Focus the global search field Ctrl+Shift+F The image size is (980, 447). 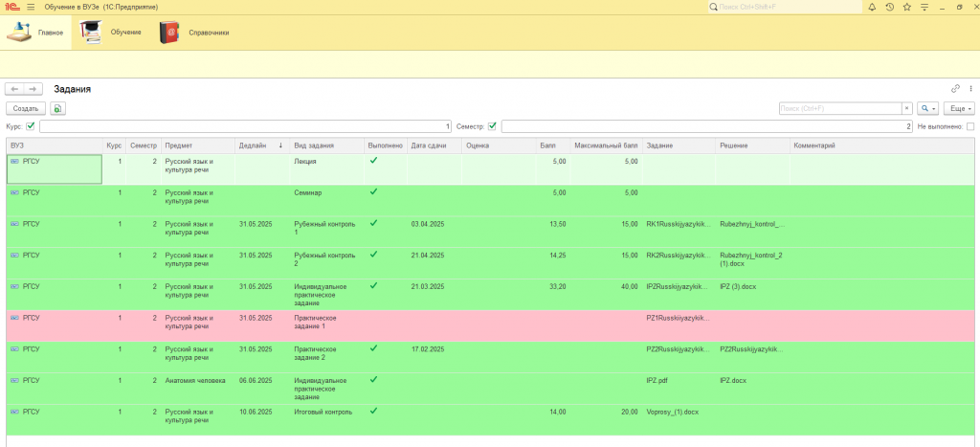click(x=785, y=7)
